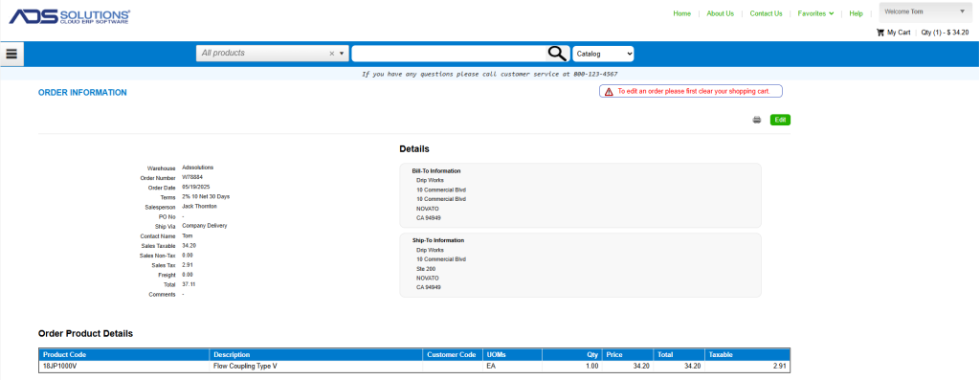Click sales tax value 2.91

point(187,265)
